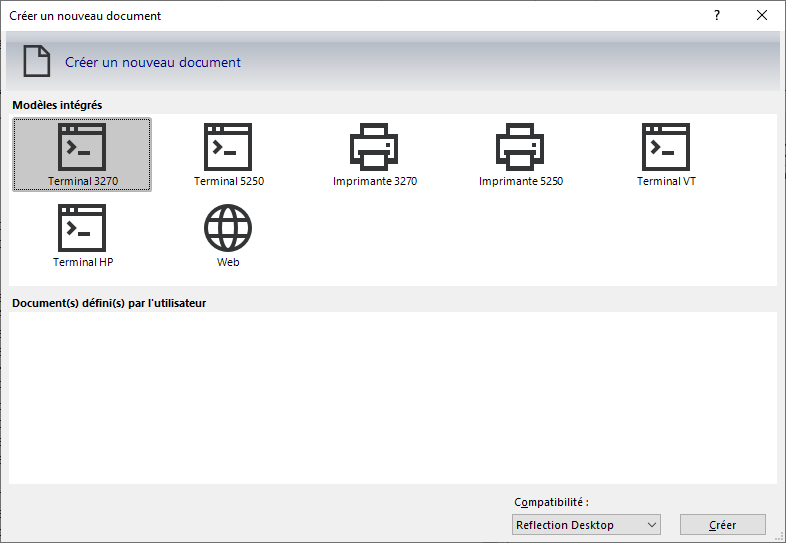Viewport: 786px width, 543px height.
Task: Click the 'Document(s) défini(s) par l'utilisateur' heading
Action: pos(109,303)
